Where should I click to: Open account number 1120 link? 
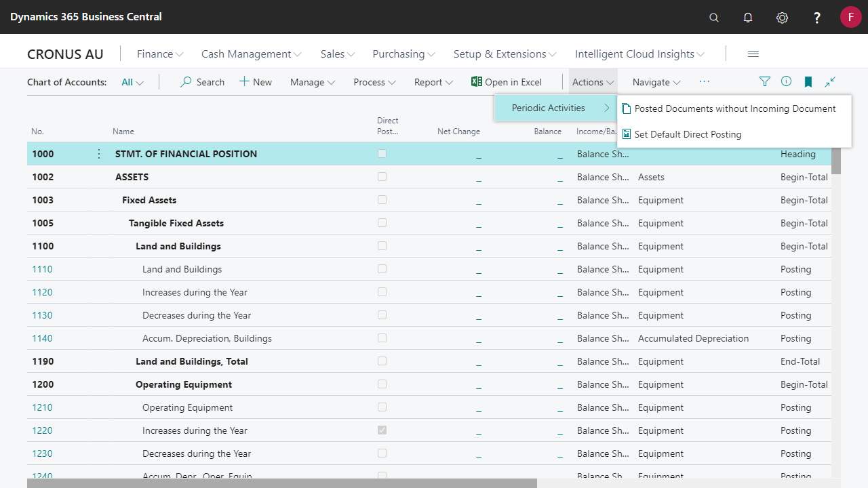(x=42, y=292)
